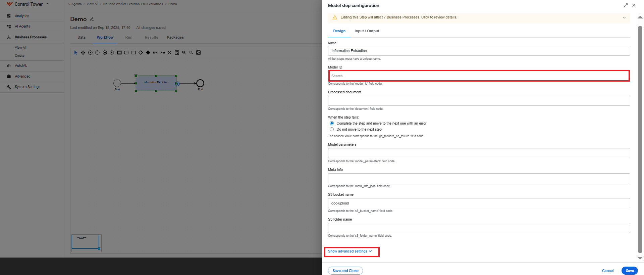Click the AI Agents breadcrumb link

pos(74,4)
